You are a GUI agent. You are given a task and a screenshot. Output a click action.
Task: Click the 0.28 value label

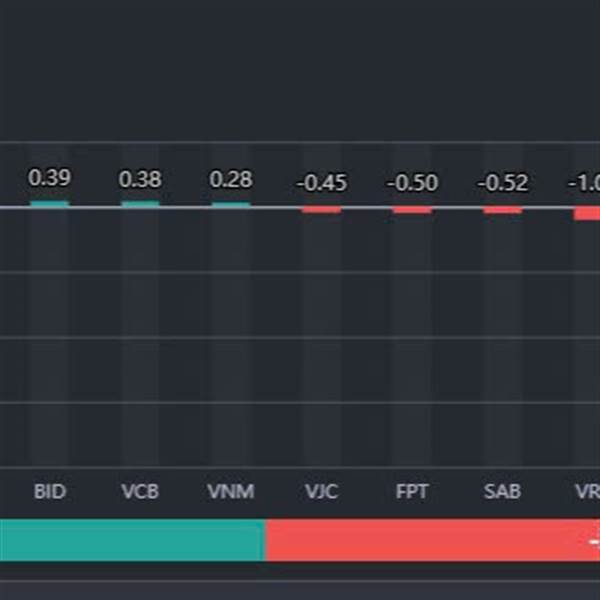(x=231, y=180)
